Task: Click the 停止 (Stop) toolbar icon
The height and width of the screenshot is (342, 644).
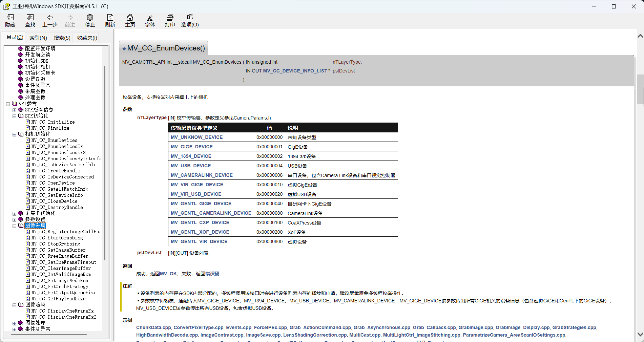Action: click(90, 17)
